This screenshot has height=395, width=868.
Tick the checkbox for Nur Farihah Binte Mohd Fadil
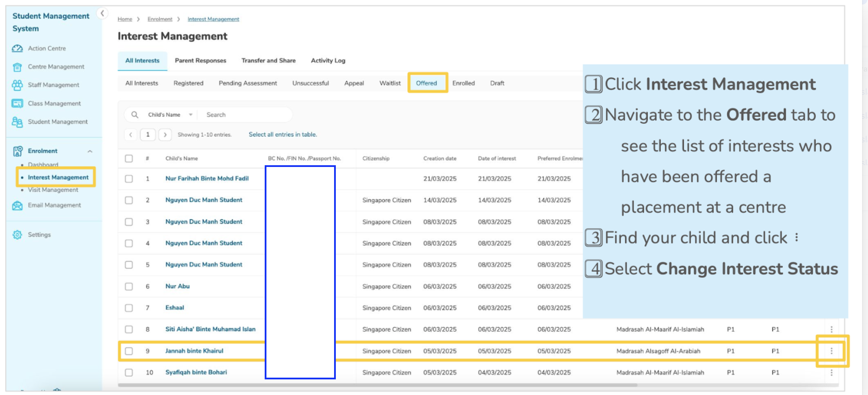tap(129, 179)
